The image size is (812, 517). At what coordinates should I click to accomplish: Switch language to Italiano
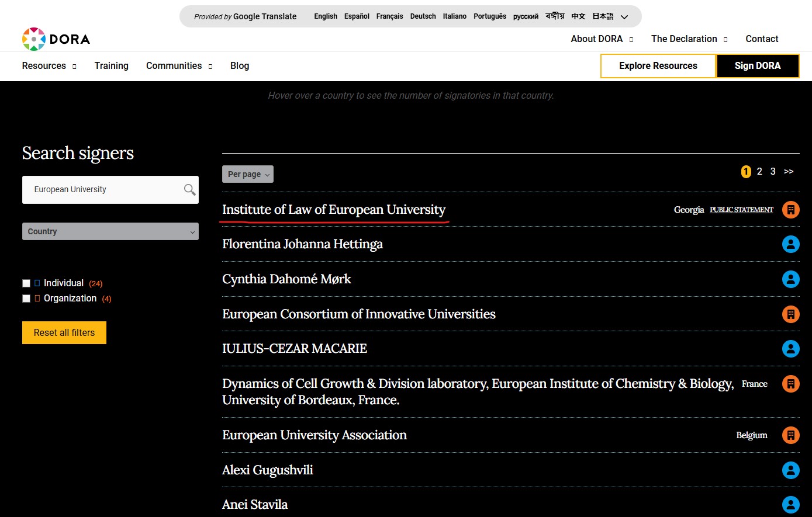click(455, 16)
